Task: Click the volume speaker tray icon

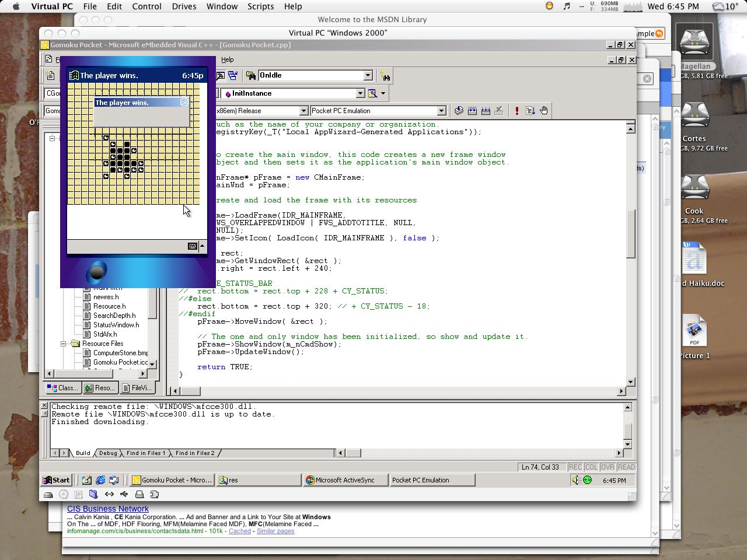Action: tap(576, 480)
